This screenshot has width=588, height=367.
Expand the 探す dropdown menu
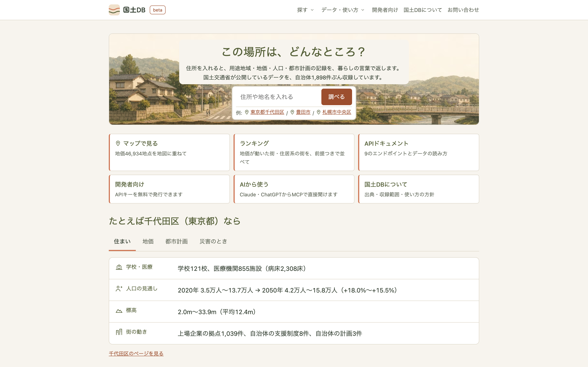(x=305, y=10)
